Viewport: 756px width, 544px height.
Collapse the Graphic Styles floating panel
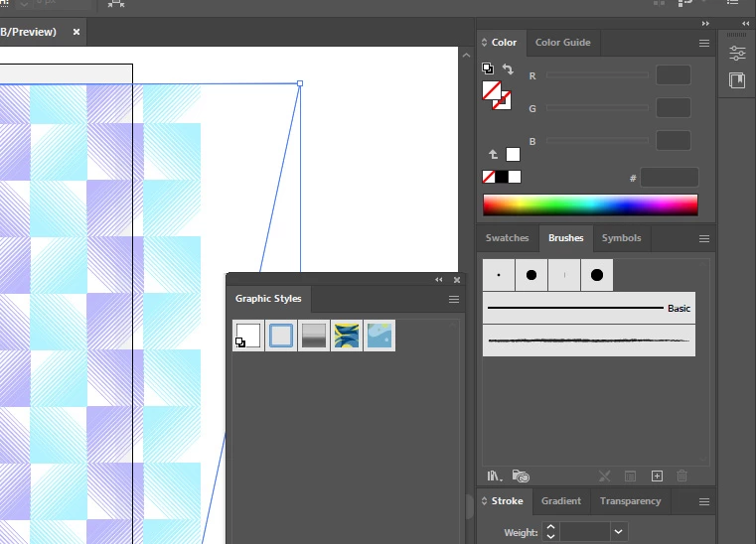439,280
